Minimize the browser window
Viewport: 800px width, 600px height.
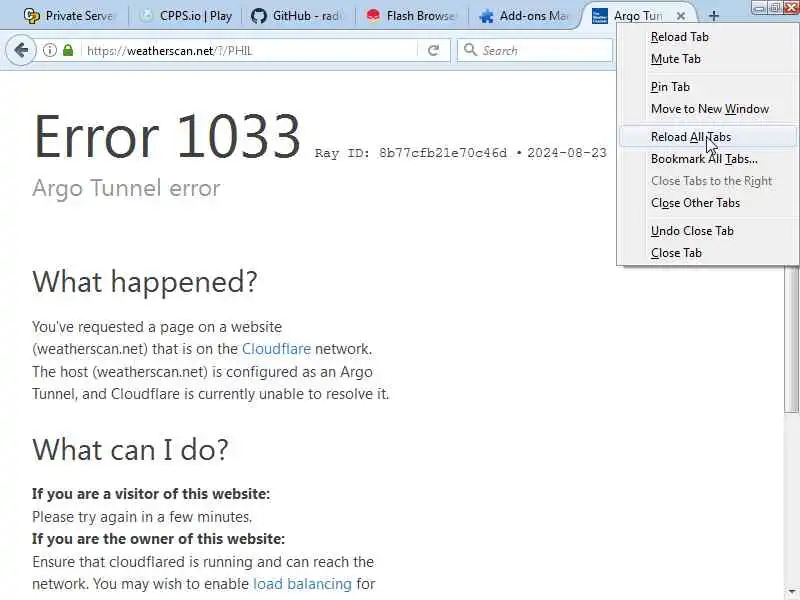[x=759, y=7]
